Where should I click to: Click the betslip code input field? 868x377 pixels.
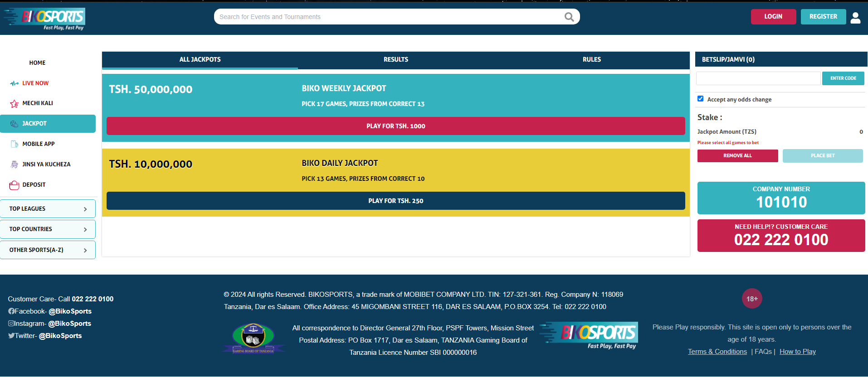pos(758,78)
